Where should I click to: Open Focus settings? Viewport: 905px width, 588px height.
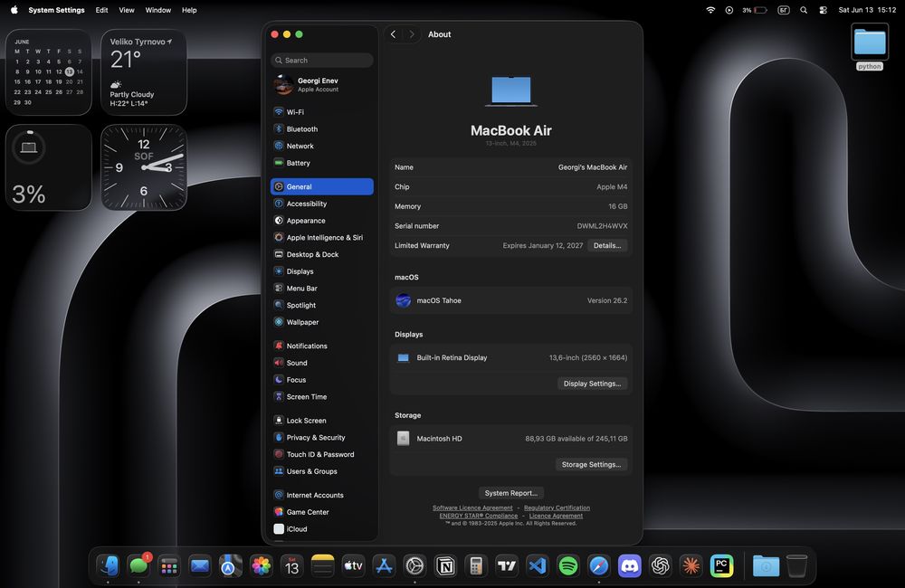coord(321,380)
